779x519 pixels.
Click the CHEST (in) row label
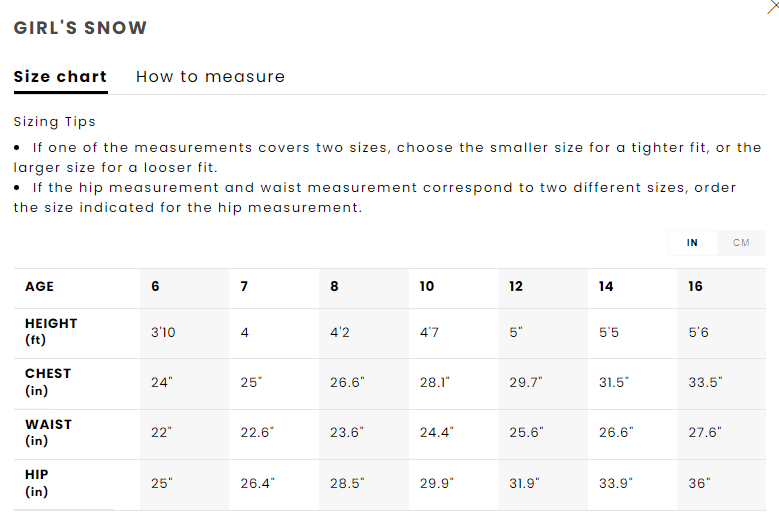click(x=48, y=381)
